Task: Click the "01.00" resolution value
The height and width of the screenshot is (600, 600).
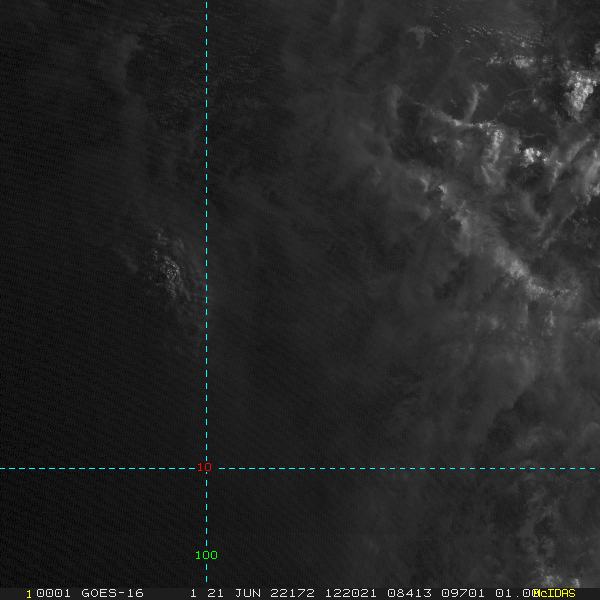Action: coord(515,593)
